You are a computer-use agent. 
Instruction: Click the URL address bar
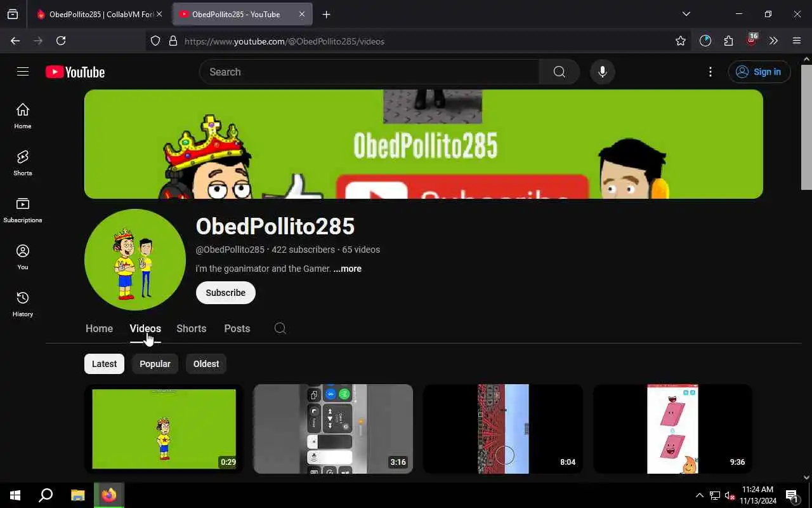click(x=419, y=41)
